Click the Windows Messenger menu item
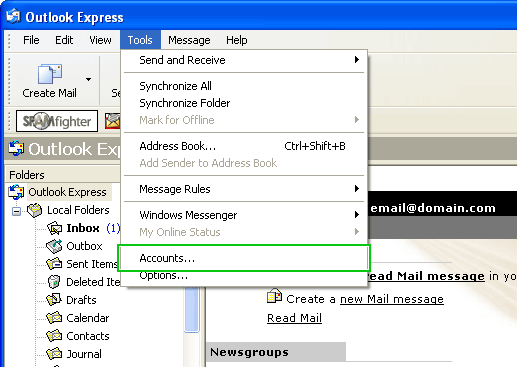The image size is (517, 367). pyautogui.click(x=244, y=215)
